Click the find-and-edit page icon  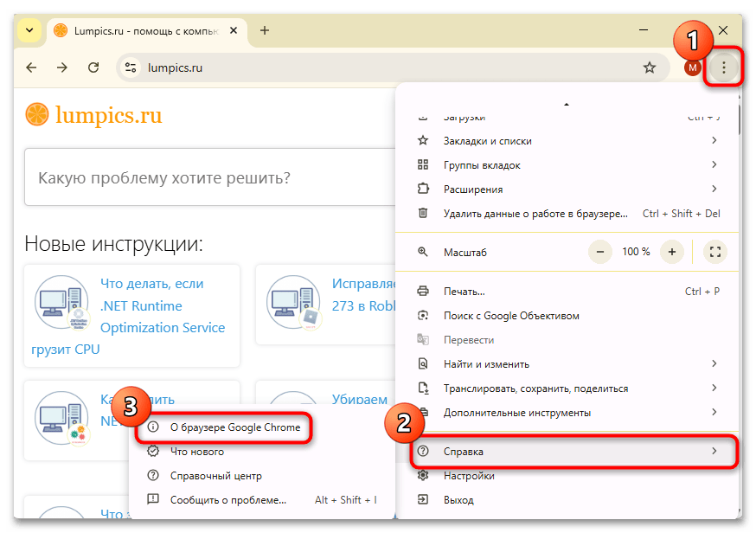(x=423, y=363)
